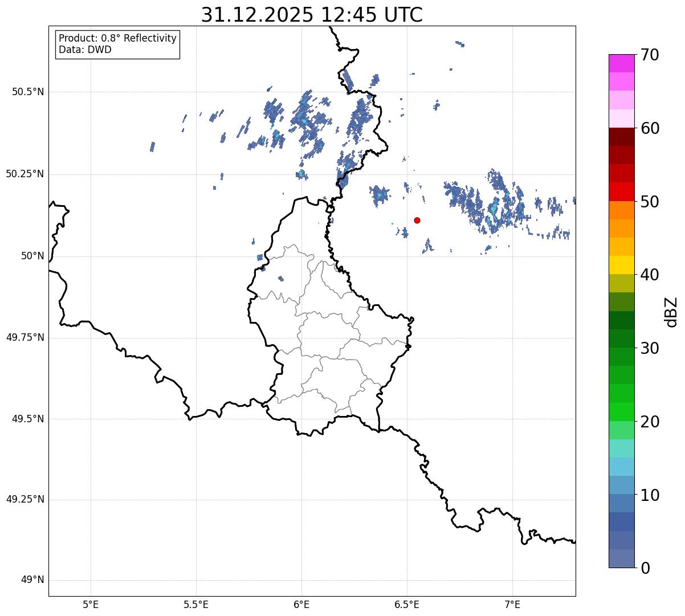This screenshot has height=616, width=685.
Task: Click the 49.75°N latitude label
Action: [25, 337]
